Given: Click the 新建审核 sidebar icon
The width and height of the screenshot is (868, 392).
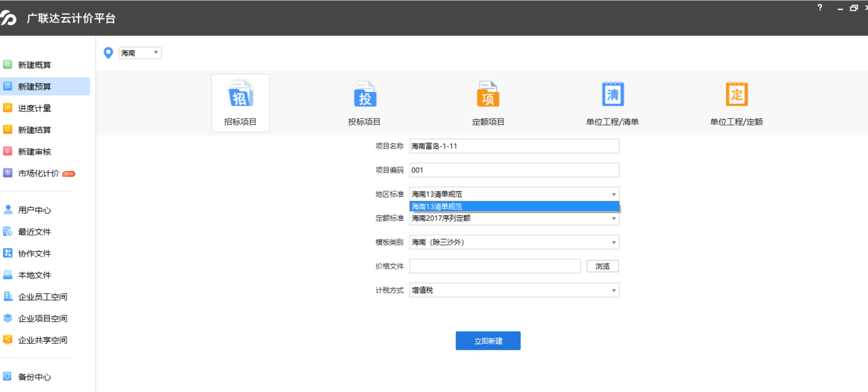Looking at the screenshot, I should point(7,151).
